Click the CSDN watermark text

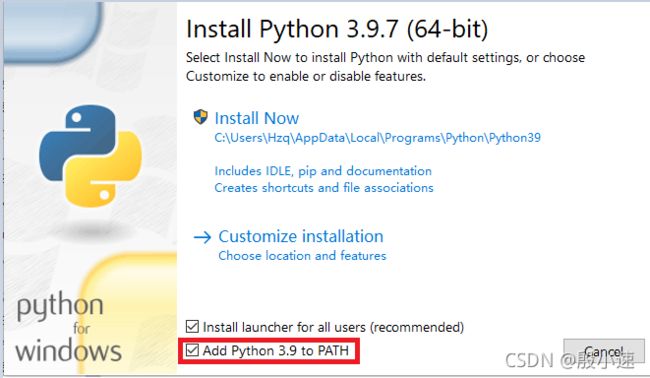click(x=569, y=360)
